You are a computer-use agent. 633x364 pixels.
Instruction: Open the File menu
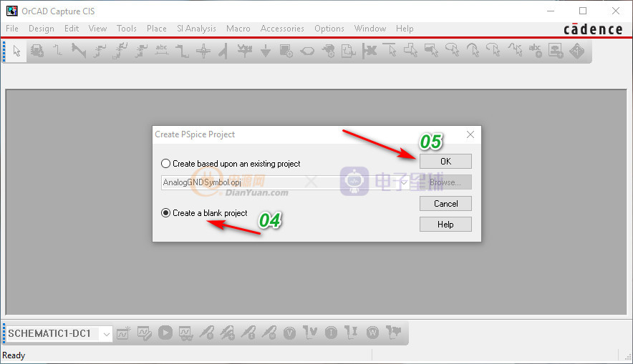tap(12, 29)
